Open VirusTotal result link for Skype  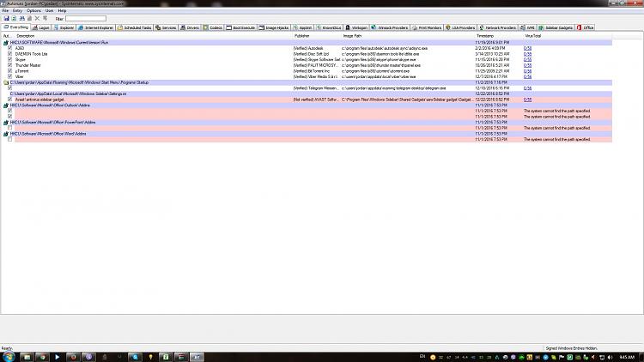click(x=528, y=59)
